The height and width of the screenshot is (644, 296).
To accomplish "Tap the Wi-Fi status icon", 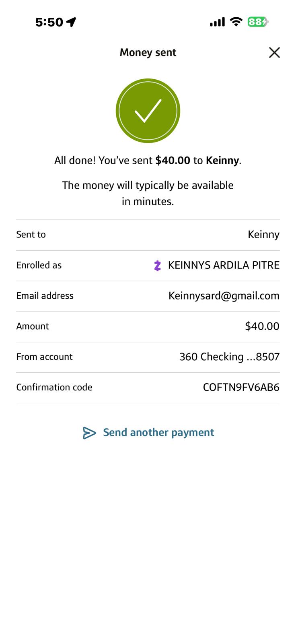I will click(x=236, y=22).
